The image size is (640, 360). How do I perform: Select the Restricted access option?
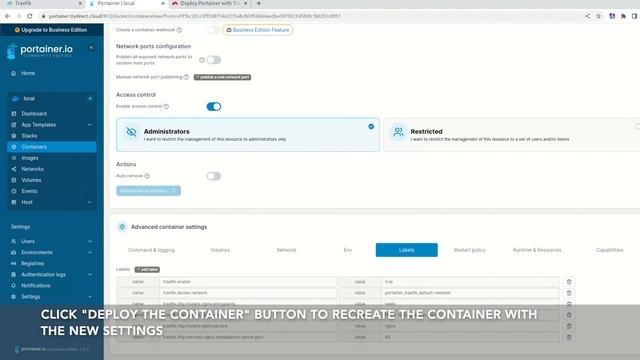tap(512, 135)
